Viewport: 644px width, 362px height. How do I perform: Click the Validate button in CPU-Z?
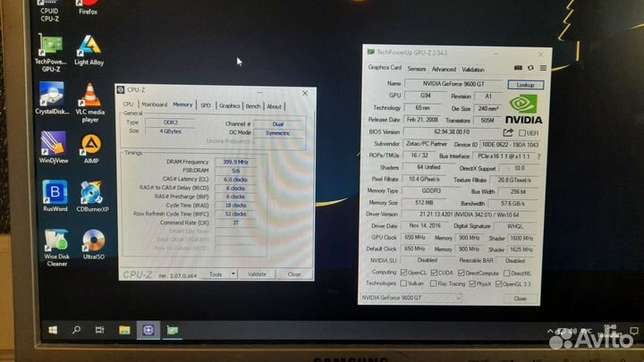(257, 274)
